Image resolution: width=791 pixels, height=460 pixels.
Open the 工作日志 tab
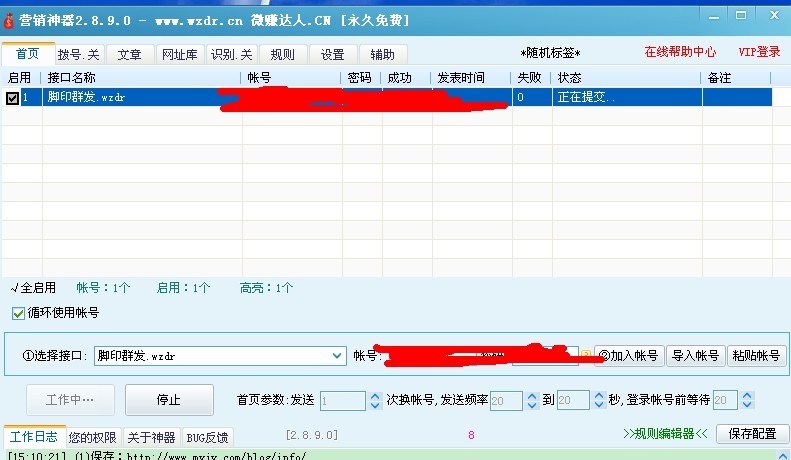tap(34, 436)
